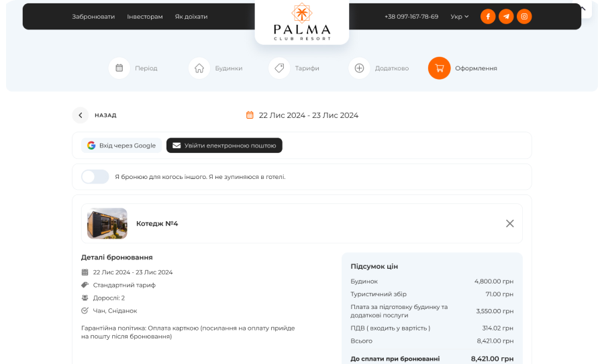Click the calendar icon for Період step

coord(119,68)
